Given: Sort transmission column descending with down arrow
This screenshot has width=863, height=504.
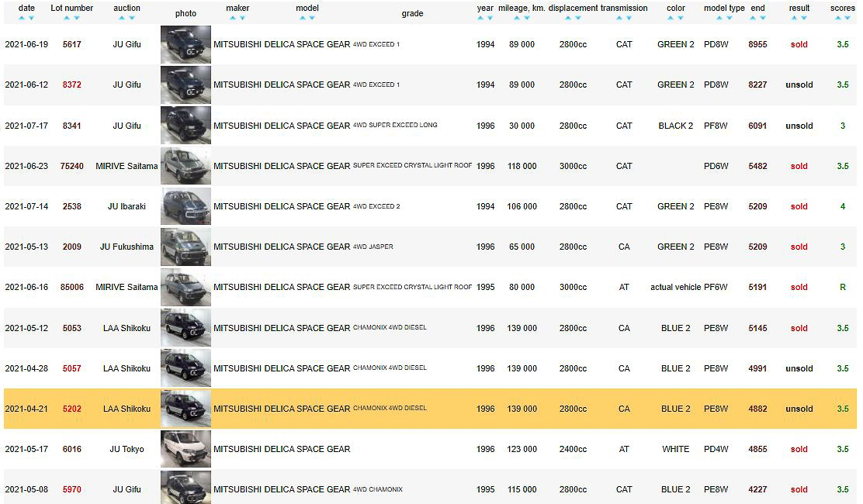Looking at the screenshot, I should 629,18.
